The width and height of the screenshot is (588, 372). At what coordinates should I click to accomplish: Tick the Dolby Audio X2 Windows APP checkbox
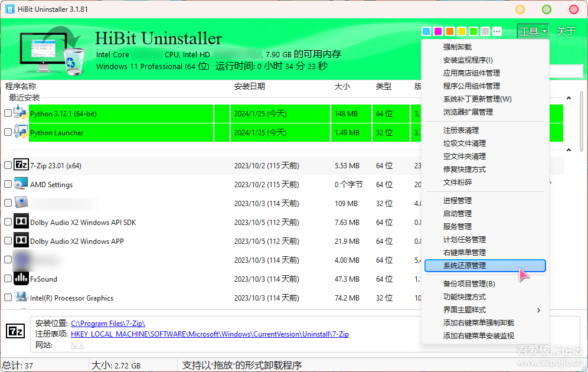point(8,240)
